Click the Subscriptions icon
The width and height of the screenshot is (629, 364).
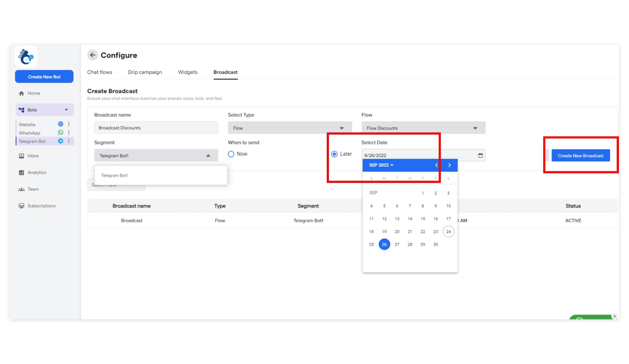[22, 206]
